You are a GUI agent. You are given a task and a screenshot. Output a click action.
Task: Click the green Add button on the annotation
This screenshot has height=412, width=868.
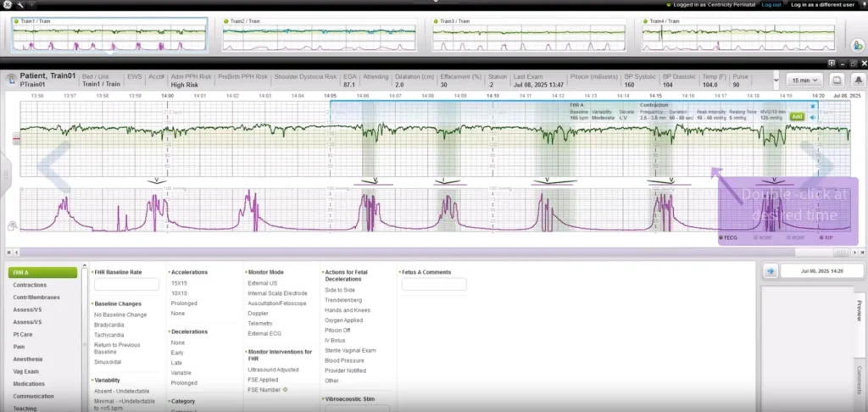pyautogui.click(x=797, y=117)
